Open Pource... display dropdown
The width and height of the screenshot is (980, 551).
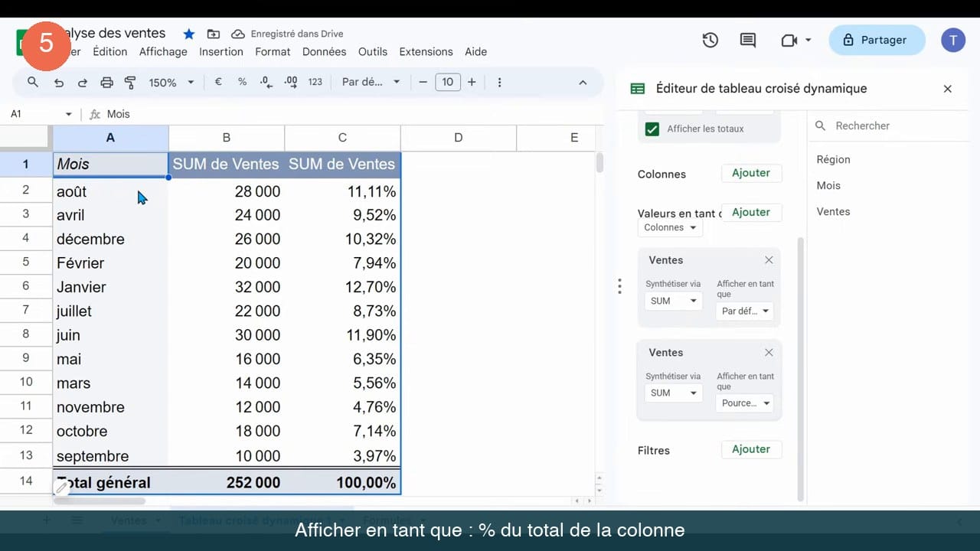(x=745, y=403)
